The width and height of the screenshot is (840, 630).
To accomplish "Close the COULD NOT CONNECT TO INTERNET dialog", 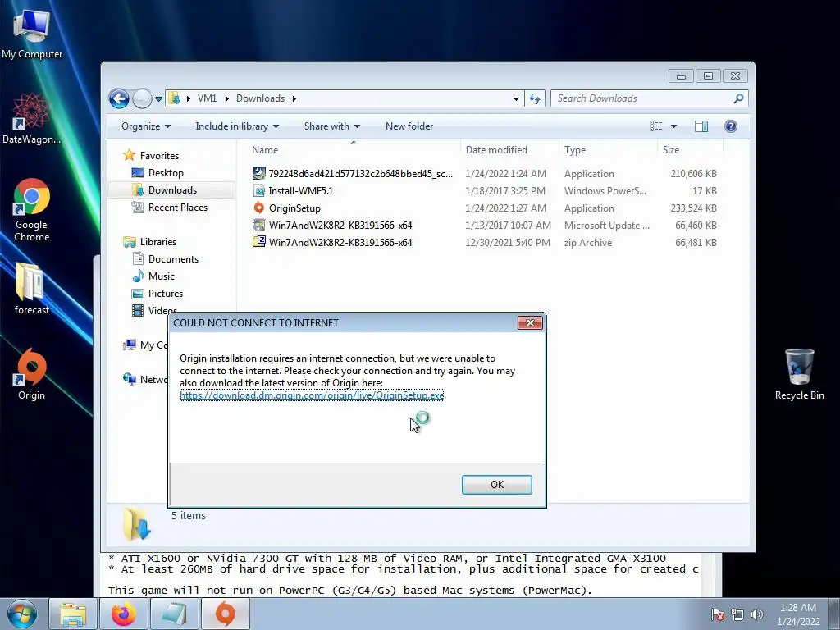I will [x=530, y=322].
